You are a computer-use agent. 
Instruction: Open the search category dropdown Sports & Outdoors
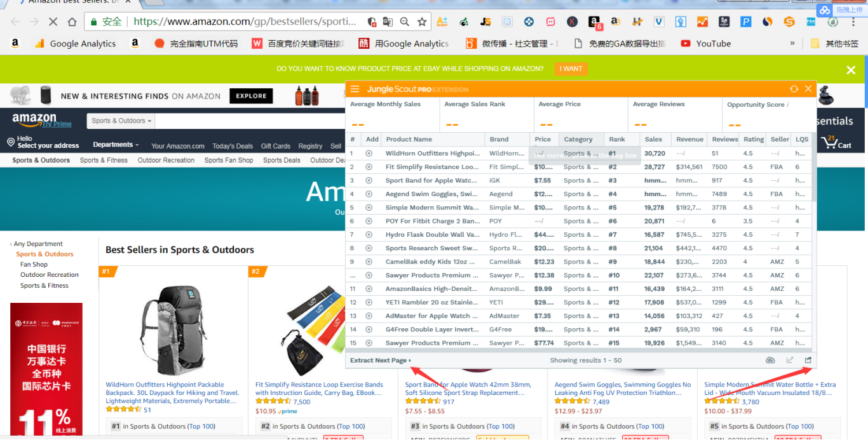coord(122,121)
